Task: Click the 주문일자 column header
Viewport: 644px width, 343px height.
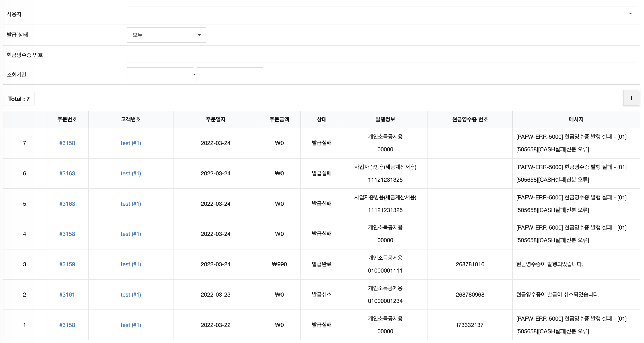Action: coord(216,120)
